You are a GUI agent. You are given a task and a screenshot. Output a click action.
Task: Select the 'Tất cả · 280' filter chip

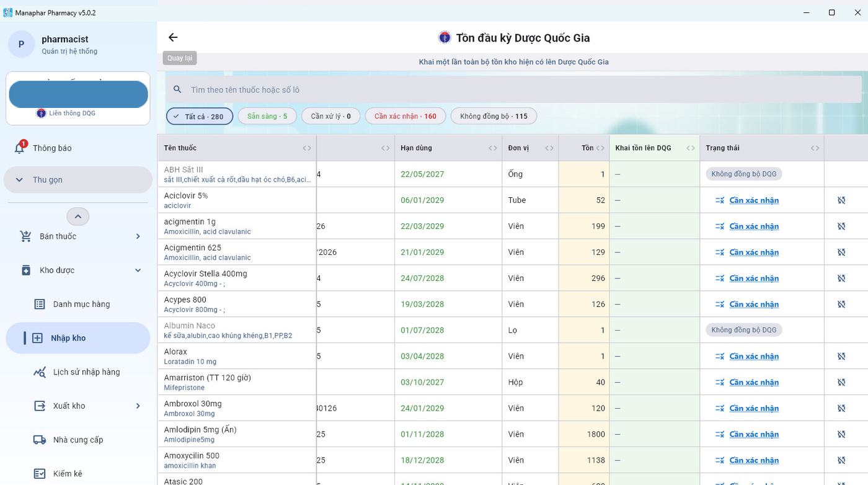pos(200,117)
